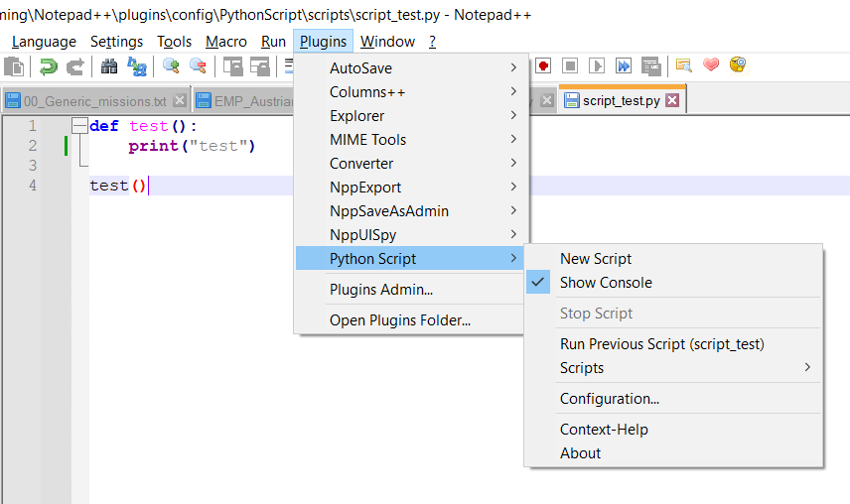Expand the AutoSave submenu
This screenshot has width=850, height=504.
click(x=409, y=68)
